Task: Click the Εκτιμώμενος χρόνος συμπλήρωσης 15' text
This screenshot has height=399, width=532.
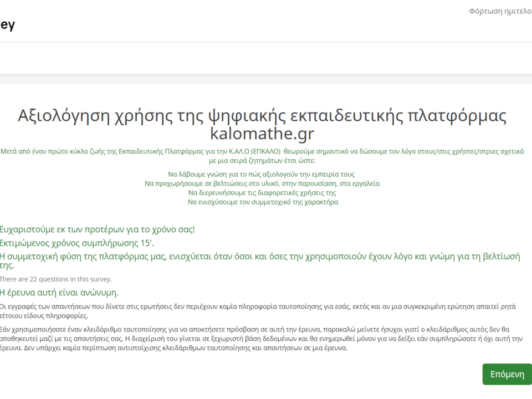Action: tap(76, 243)
